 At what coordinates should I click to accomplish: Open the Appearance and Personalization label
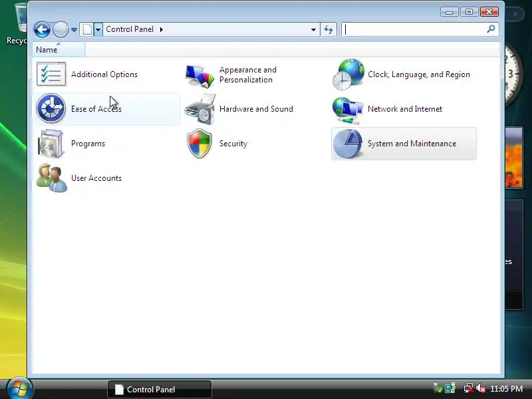point(248,74)
